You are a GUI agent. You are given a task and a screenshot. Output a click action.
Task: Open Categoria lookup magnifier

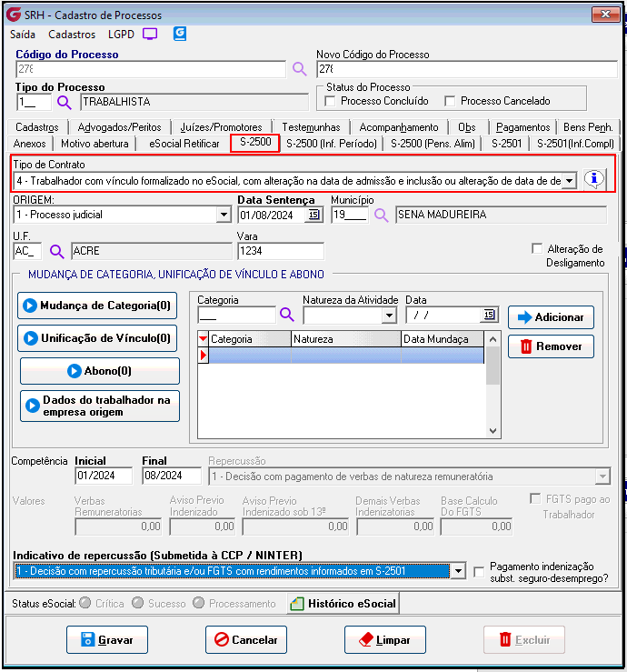pyautogui.click(x=287, y=315)
